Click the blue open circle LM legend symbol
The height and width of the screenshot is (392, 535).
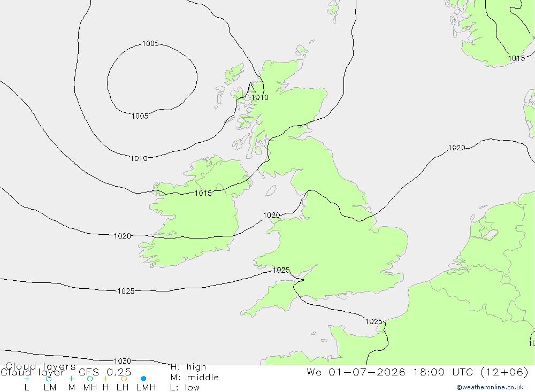coord(49,379)
